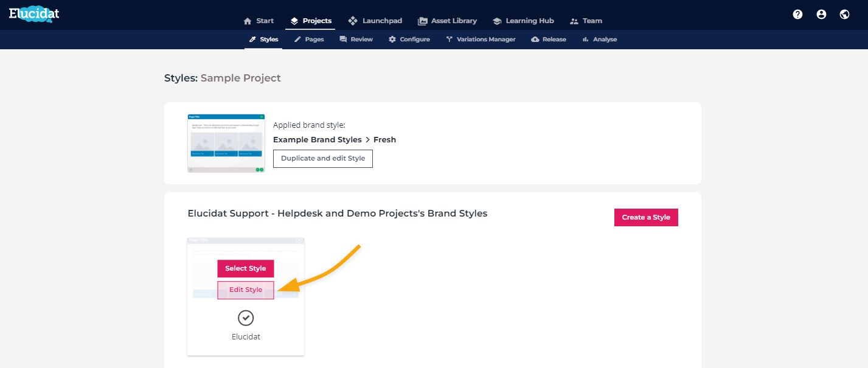Viewport: 868px width, 368px height.
Task: Click the checkmark circle above Elucidat
Action: (246, 318)
